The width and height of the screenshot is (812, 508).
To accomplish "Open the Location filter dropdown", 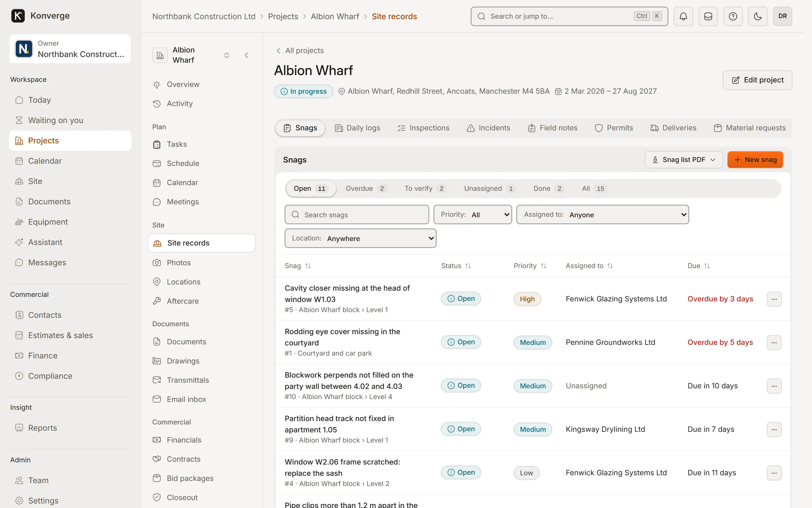I will (x=360, y=238).
